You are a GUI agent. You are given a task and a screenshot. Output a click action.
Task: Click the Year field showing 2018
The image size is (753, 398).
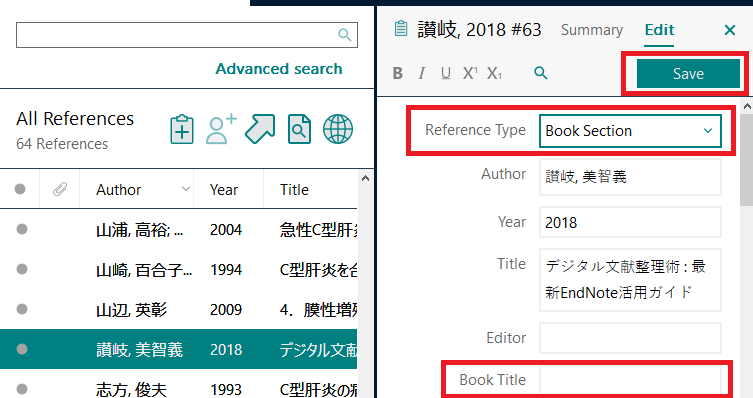click(x=630, y=222)
